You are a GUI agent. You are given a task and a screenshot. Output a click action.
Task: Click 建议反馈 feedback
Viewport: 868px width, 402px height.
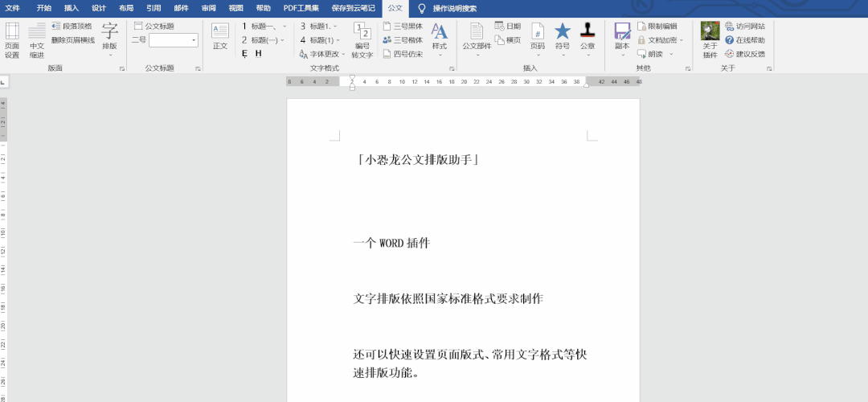(745, 54)
